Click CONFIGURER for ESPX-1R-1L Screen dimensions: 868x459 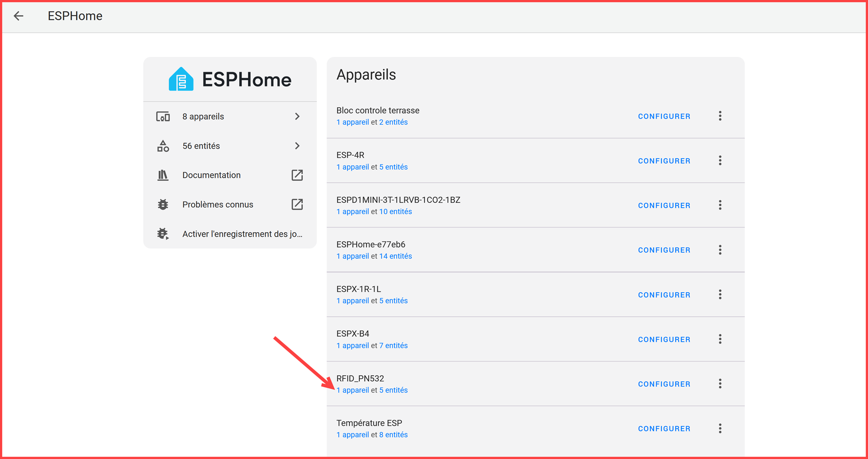664,295
